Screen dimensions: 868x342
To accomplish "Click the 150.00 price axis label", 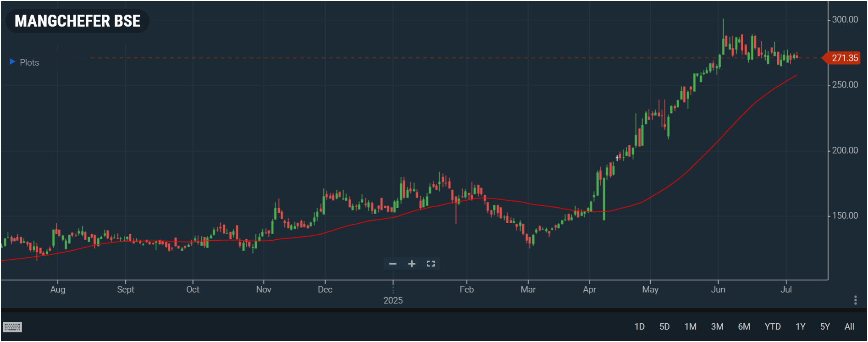I will point(845,215).
